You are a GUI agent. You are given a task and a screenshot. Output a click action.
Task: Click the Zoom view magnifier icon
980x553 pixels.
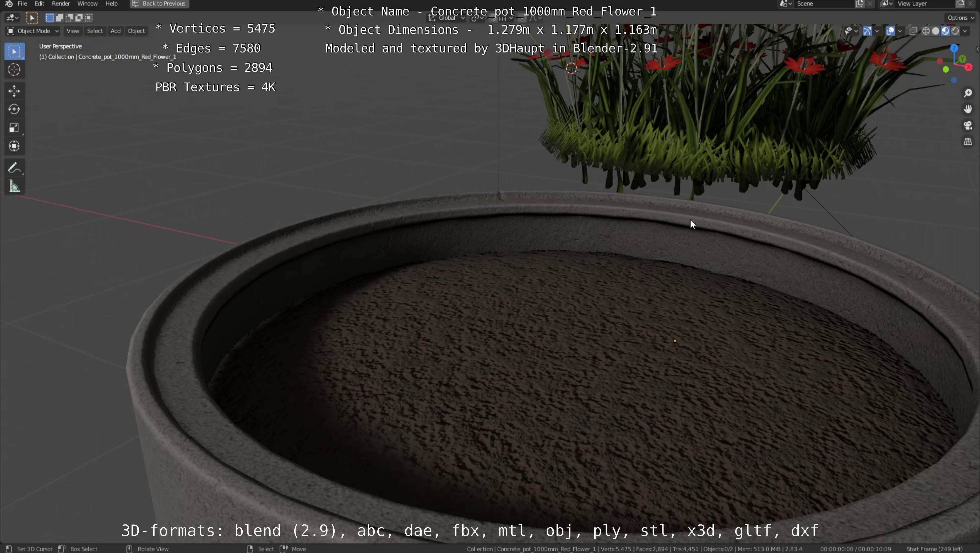(968, 93)
